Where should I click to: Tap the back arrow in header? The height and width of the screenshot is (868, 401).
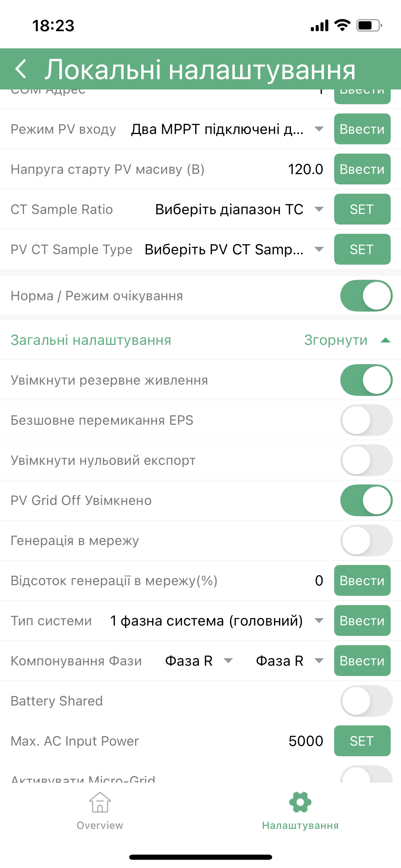coord(21,69)
